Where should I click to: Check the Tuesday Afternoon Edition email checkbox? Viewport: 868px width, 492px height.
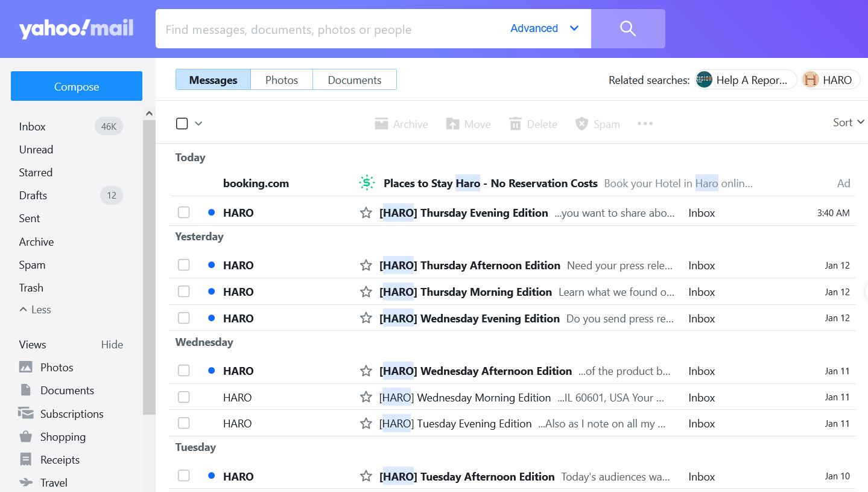click(184, 476)
